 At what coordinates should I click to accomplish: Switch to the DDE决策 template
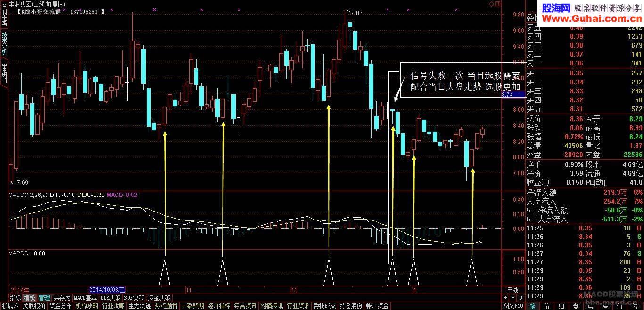(111, 298)
